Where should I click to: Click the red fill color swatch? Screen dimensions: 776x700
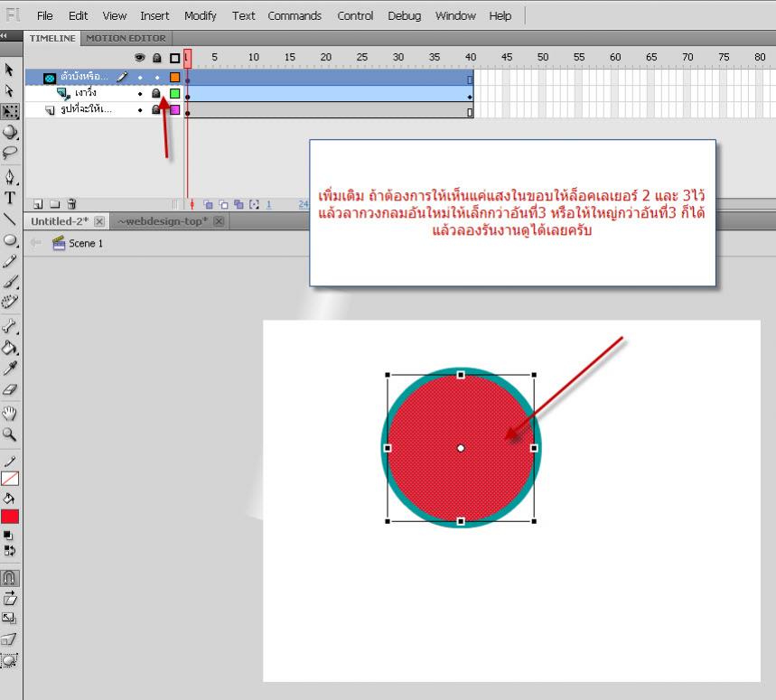pos(10,517)
